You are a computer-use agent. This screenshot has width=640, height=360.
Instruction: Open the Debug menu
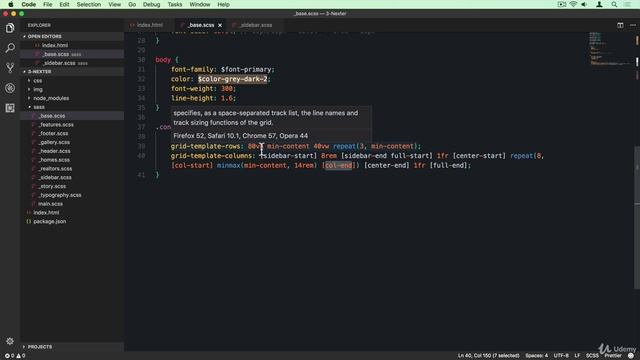coord(151,4)
